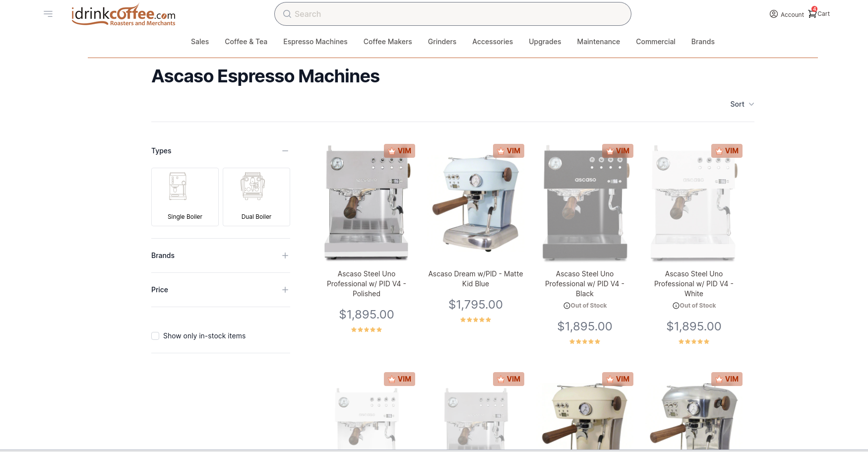This screenshot has width=868, height=452.
Task: Click the idrinkcoffee.com logo
Action: point(124,15)
